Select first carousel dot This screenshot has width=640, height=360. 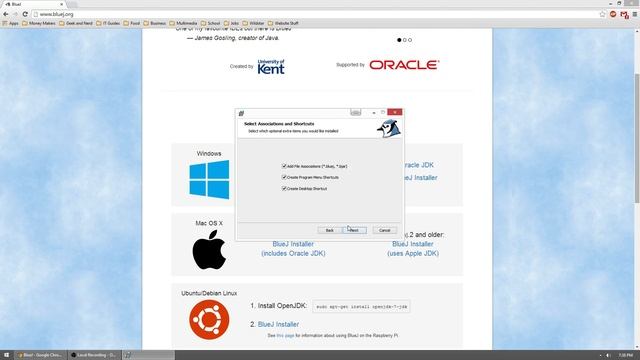(399, 40)
